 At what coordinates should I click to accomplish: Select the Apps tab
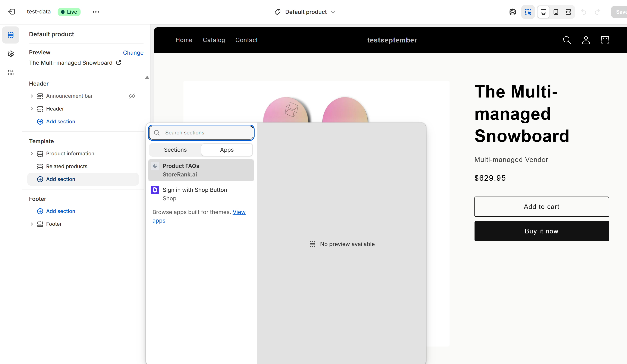tap(227, 150)
